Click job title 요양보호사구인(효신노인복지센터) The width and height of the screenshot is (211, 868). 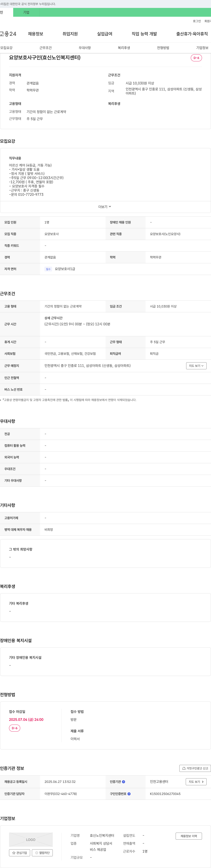(x=45, y=58)
